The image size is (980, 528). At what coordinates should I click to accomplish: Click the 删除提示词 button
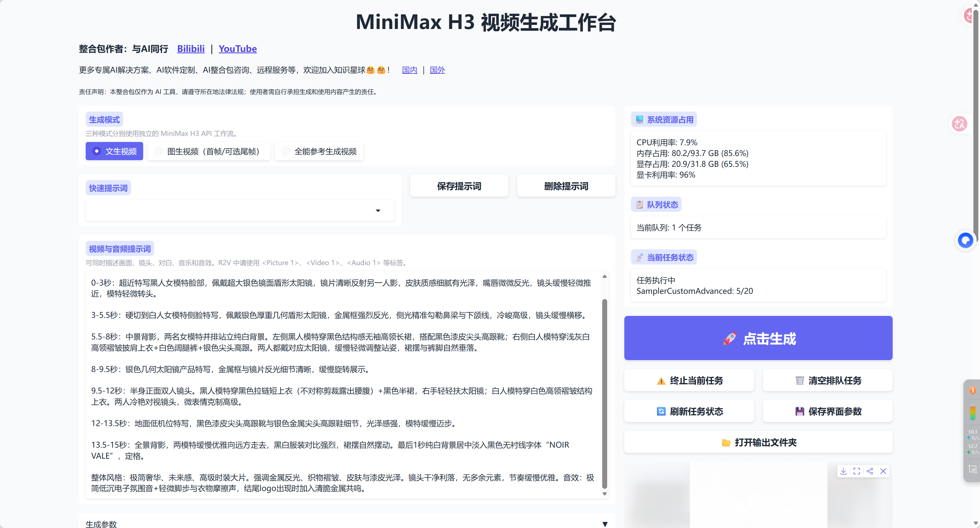click(x=566, y=186)
